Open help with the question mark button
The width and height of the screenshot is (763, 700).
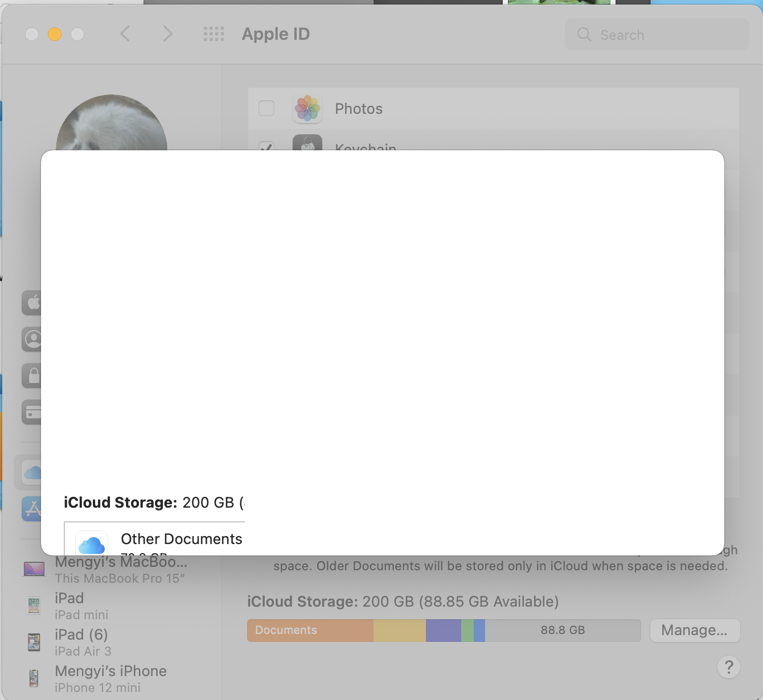pyautogui.click(x=729, y=667)
